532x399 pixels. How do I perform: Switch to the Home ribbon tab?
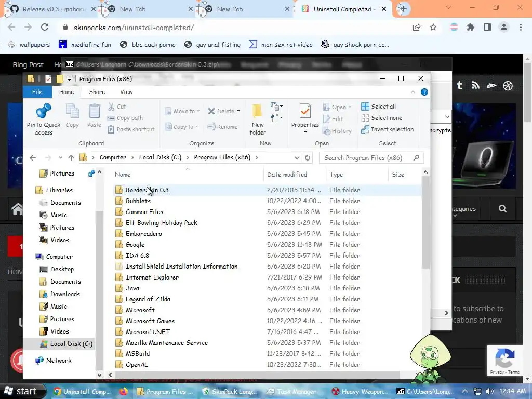[66, 92]
